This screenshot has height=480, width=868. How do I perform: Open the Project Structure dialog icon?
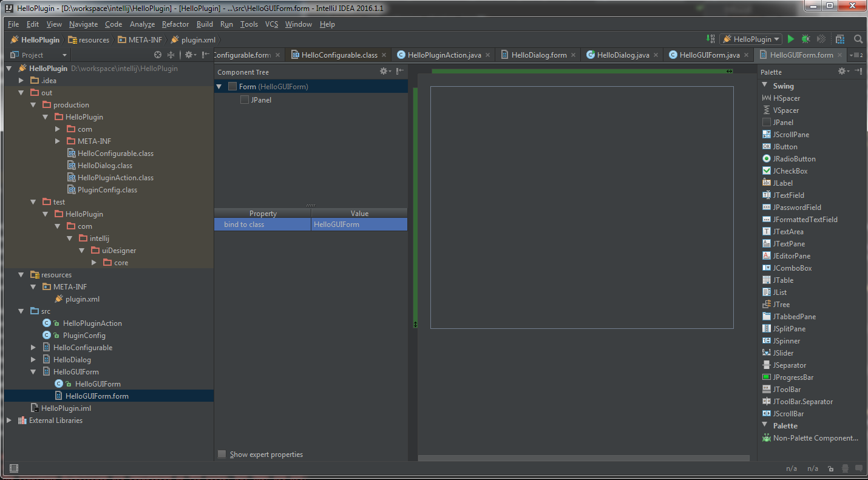tap(839, 39)
